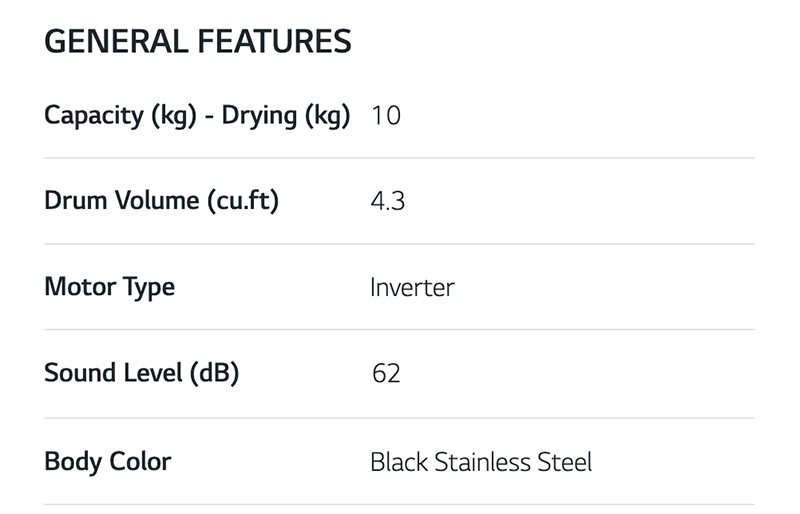
Task: Click the divider line below Motor Type row
Action: coord(399,330)
